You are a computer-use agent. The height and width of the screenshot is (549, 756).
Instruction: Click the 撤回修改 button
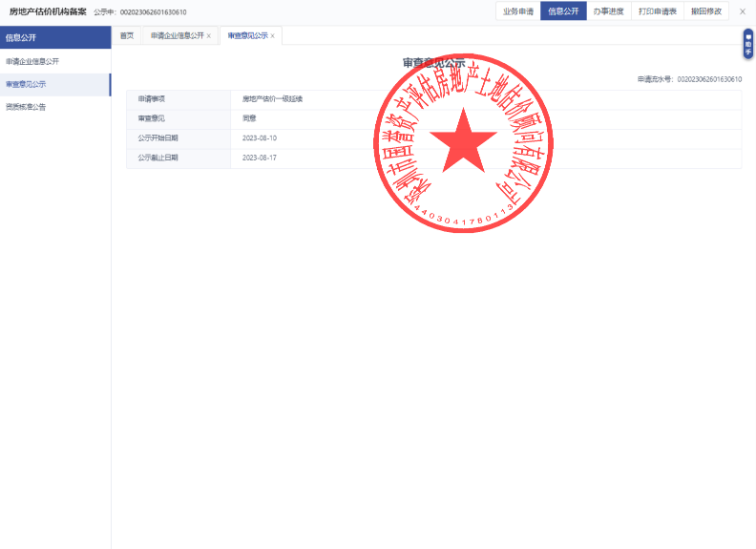point(707,11)
